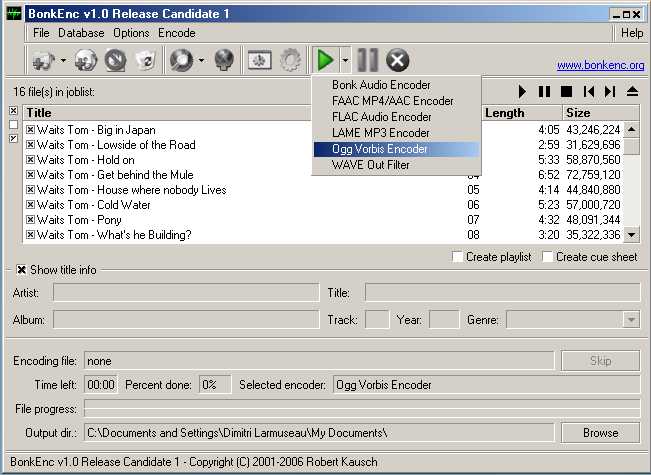The image size is (651, 475).
Task: Uncheck Waits Tom - Hold on
Action: 30,159
